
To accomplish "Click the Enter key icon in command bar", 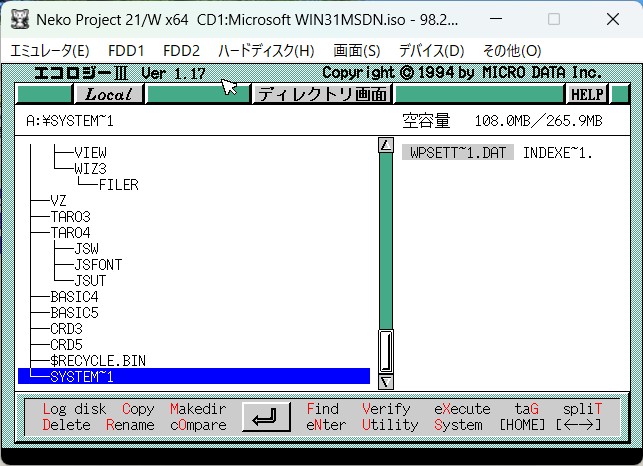I will coord(266,417).
